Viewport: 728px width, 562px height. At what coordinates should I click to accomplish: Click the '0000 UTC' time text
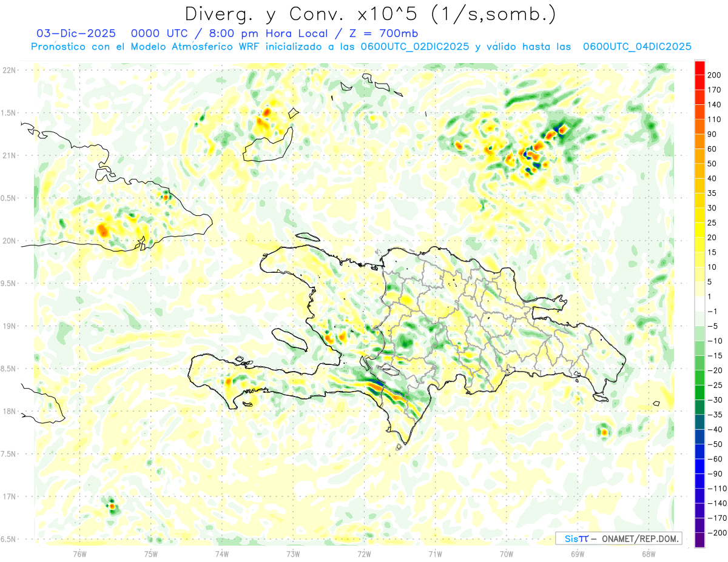pos(159,33)
